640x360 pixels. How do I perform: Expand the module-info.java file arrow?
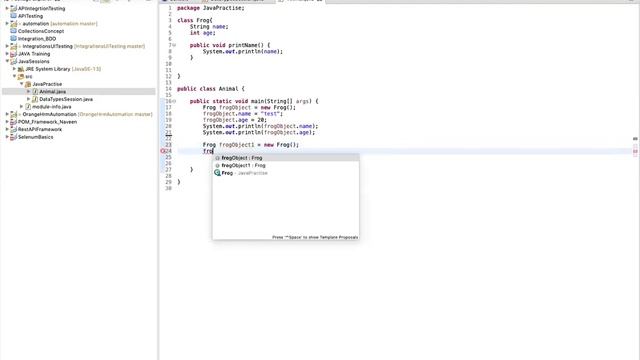point(22,107)
